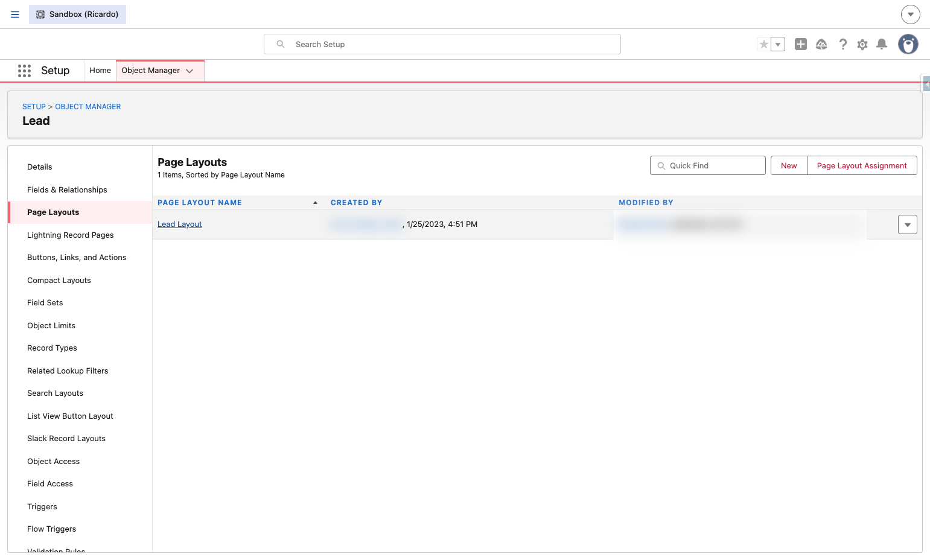The width and height of the screenshot is (930, 560).
Task: Open Field Sets in the sidebar
Action: point(80,303)
